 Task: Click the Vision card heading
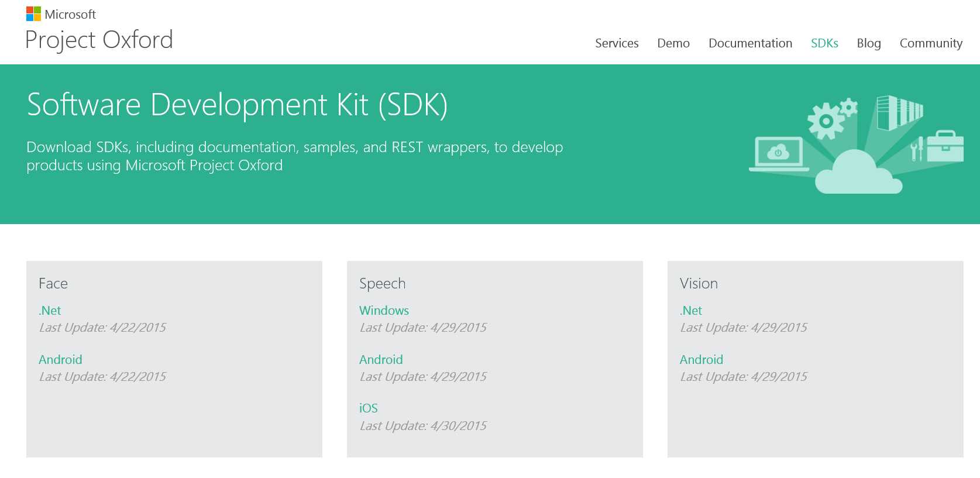[699, 284]
